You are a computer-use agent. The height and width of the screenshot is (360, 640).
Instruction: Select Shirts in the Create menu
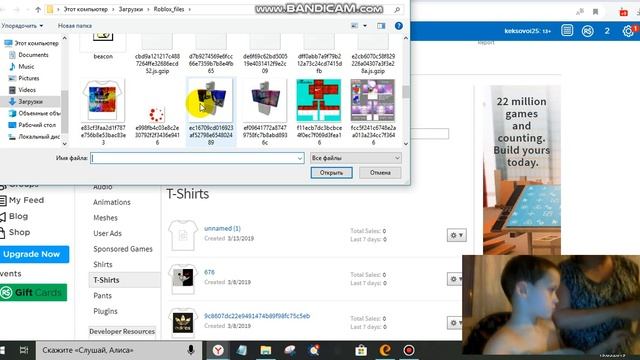tap(102, 264)
